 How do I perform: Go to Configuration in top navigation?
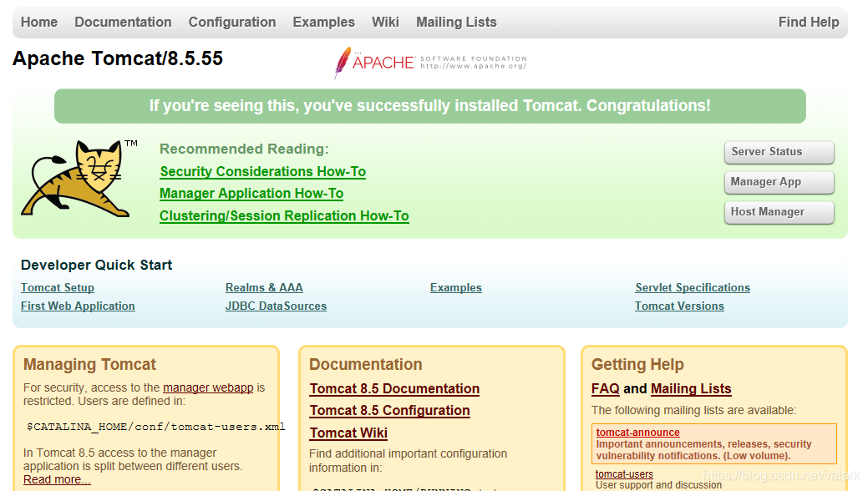click(232, 23)
